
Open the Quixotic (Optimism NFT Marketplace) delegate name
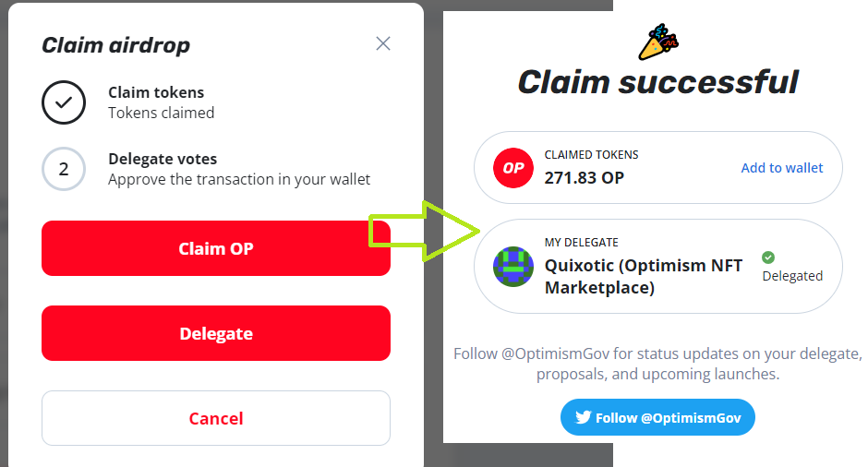tap(644, 277)
